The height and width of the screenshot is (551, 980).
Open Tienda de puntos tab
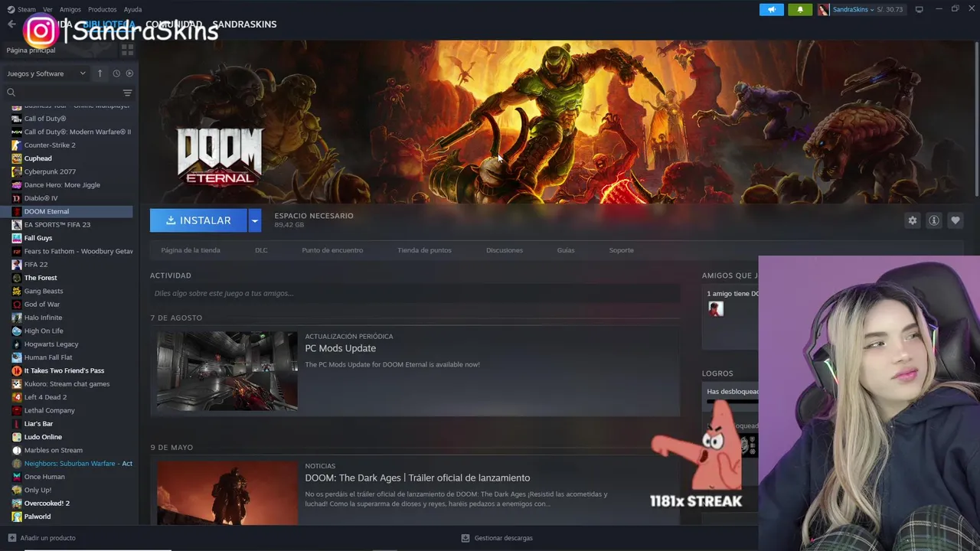pyautogui.click(x=424, y=250)
